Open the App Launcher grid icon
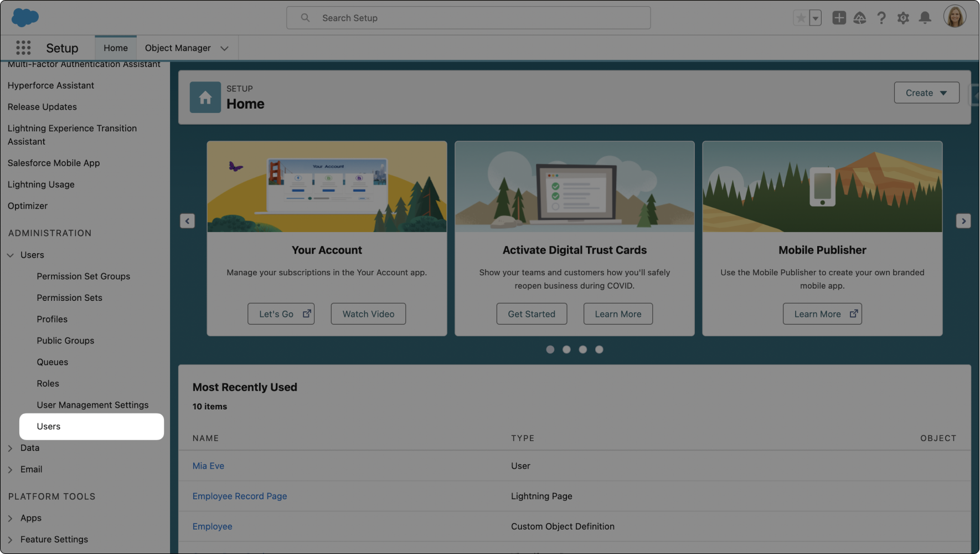 coord(23,48)
